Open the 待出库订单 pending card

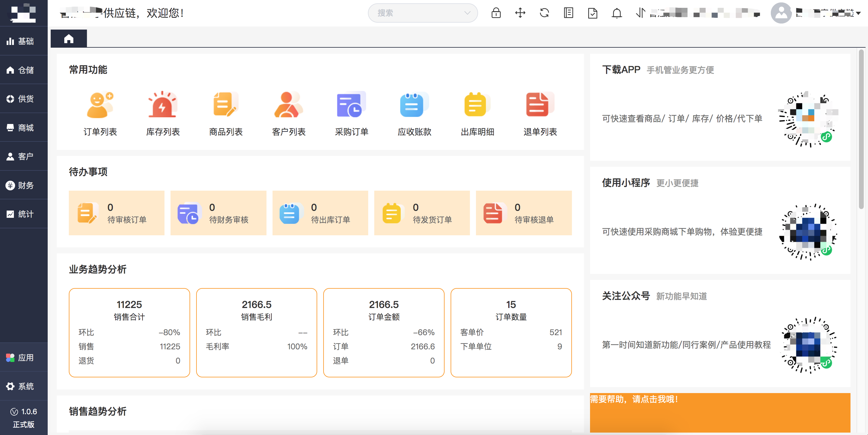[320, 213]
